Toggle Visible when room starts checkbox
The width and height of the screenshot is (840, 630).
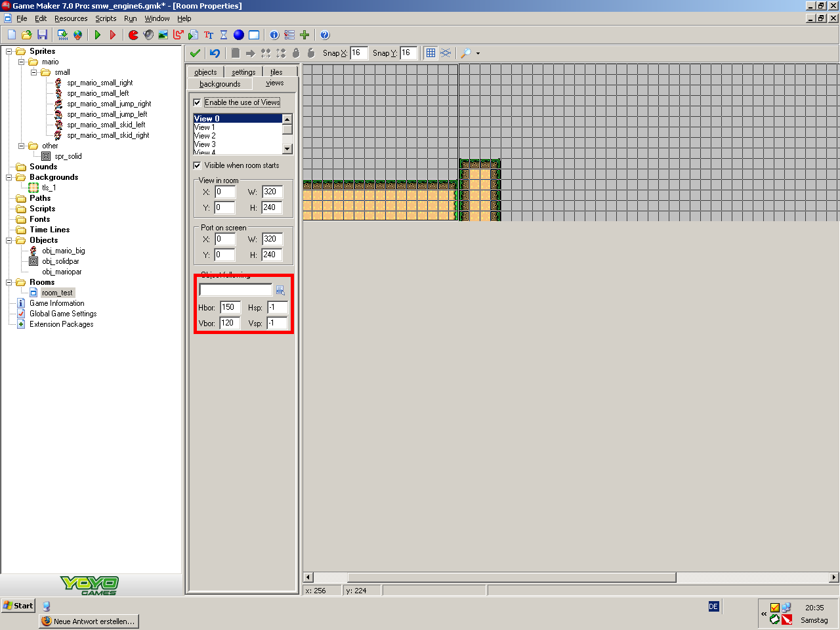pyautogui.click(x=197, y=165)
